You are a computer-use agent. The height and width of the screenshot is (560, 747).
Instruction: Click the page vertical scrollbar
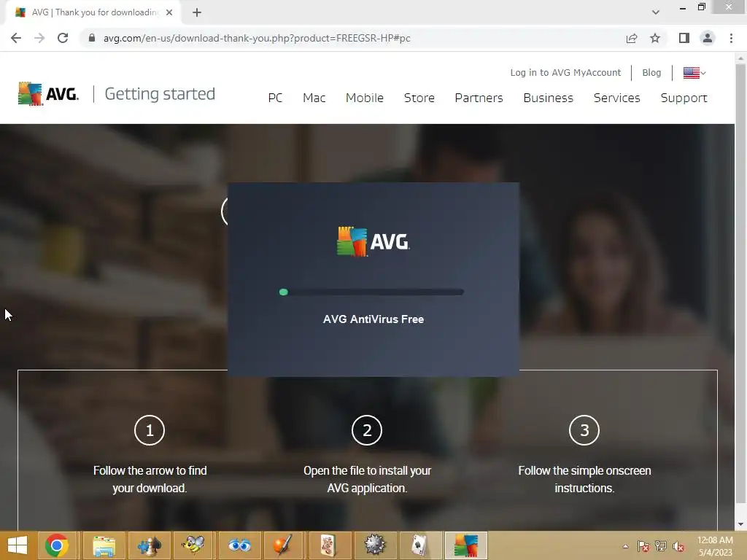point(740,283)
